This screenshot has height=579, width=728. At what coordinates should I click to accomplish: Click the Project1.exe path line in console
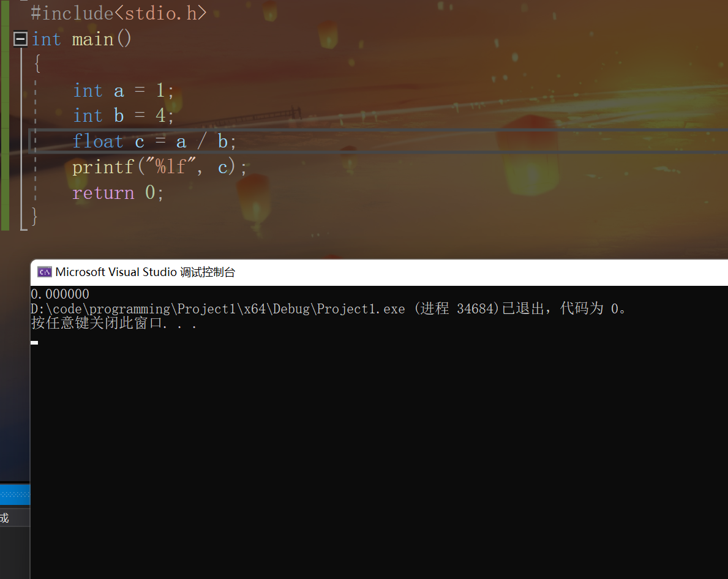point(328,308)
